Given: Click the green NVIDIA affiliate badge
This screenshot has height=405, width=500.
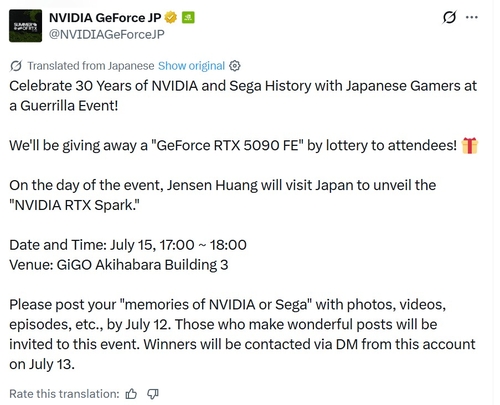Looking at the screenshot, I should 188,17.
